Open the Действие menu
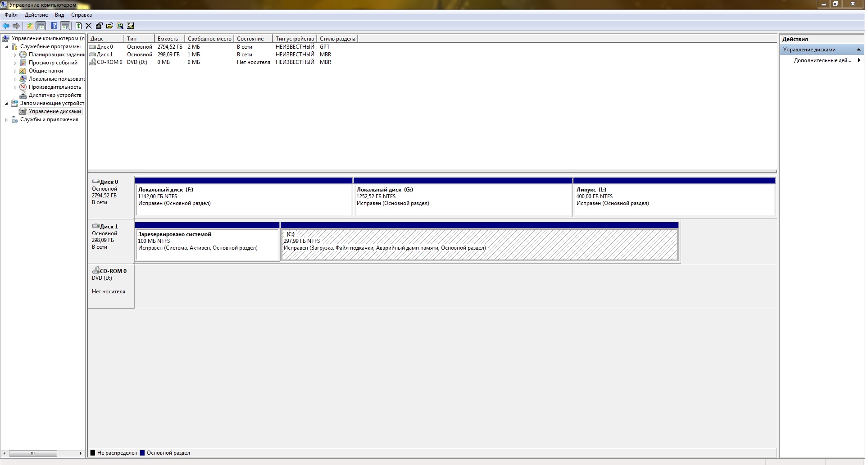The height and width of the screenshot is (465, 868). click(x=36, y=15)
